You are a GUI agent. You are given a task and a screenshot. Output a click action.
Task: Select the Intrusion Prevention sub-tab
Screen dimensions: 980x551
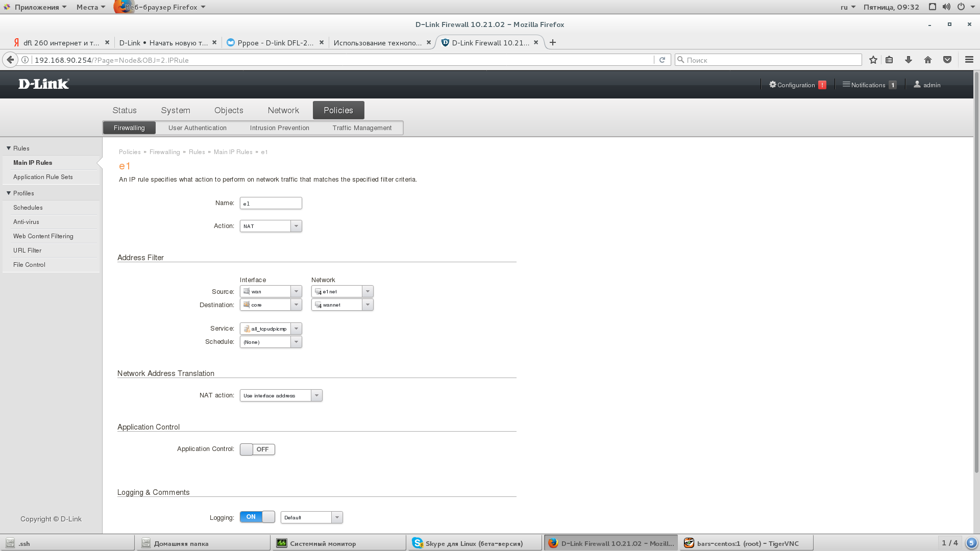279,128
